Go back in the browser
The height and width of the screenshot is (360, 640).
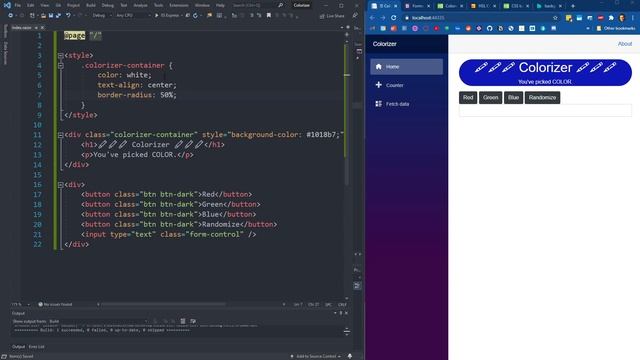coord(372,18)
